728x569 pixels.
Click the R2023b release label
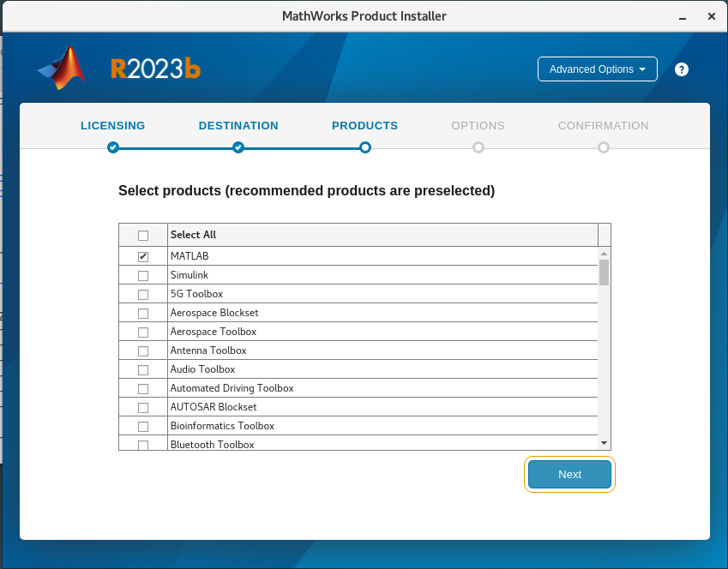[155, 69]
